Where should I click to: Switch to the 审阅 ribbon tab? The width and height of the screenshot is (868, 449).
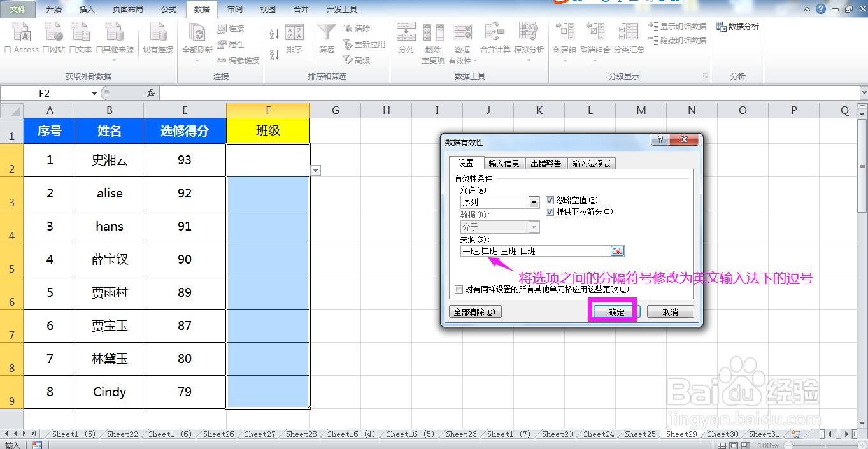point(235,10)
